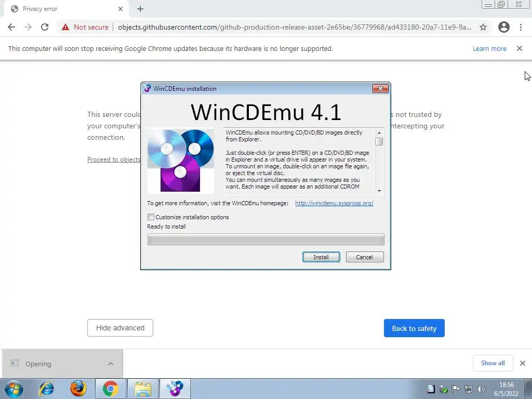
Task: Bookmark this page with the star icon
Action: (x=483, y=27)
